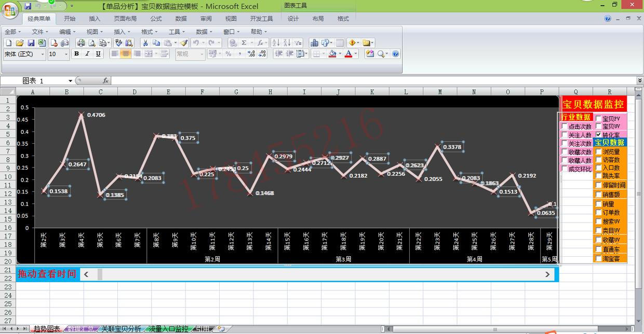The image size is (644, 334).
Task: Click the New workbook icon
Action: pyautogui.click(x=8, y=43)
